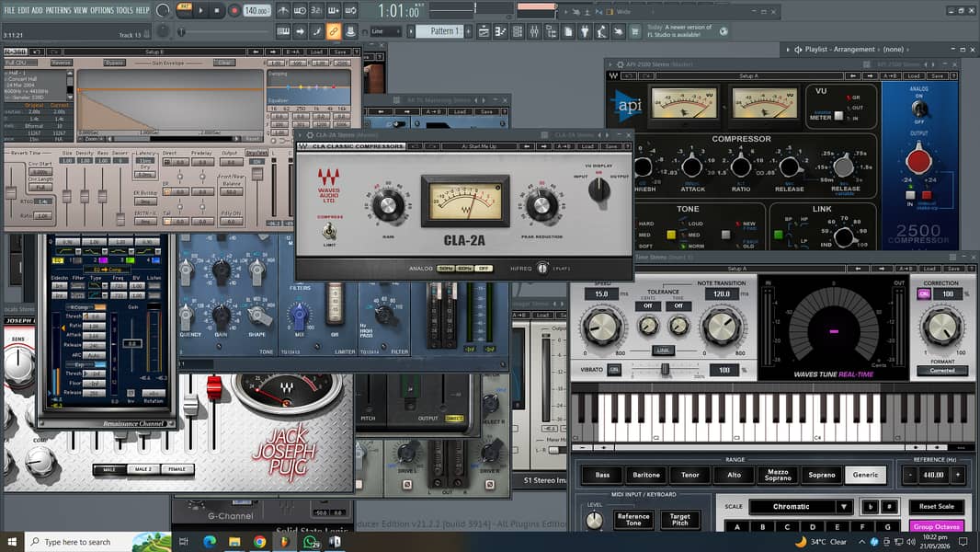Click the LINK button in Waves Tune
Screen dimensions: 980x552
[x=663, y=351]
